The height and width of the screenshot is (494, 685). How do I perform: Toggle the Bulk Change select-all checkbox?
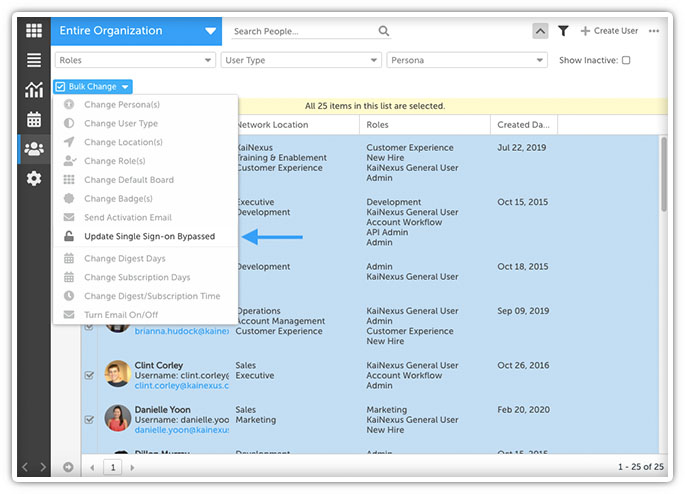(60, 86)
